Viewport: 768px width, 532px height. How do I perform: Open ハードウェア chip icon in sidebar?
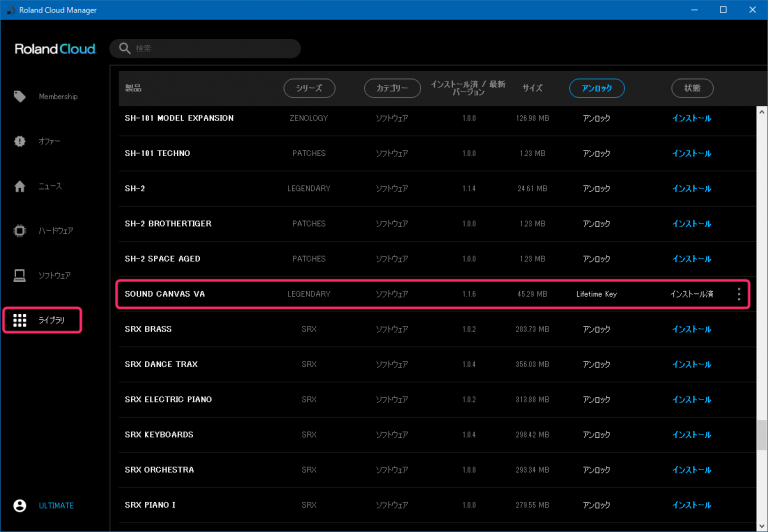click(x=20, y=230)
